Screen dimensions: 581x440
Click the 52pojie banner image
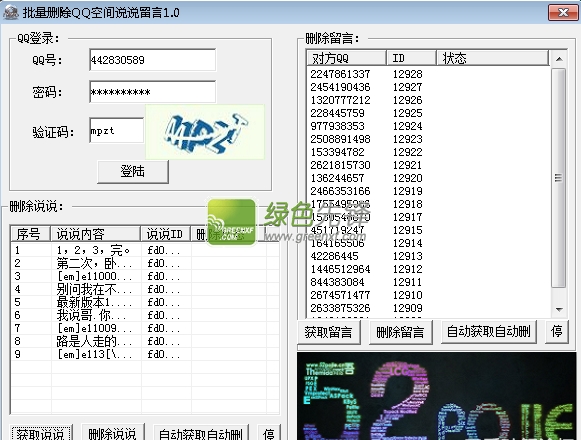437,396
